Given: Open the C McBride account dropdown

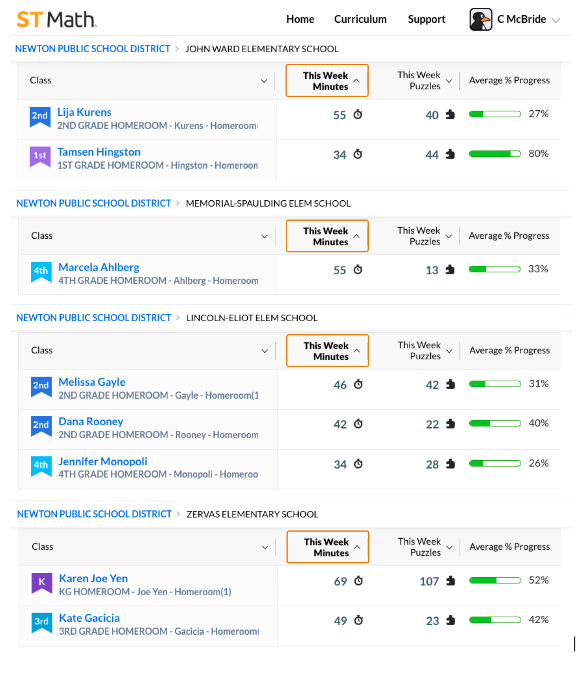Looking at the screenshot, I should 556,20.
